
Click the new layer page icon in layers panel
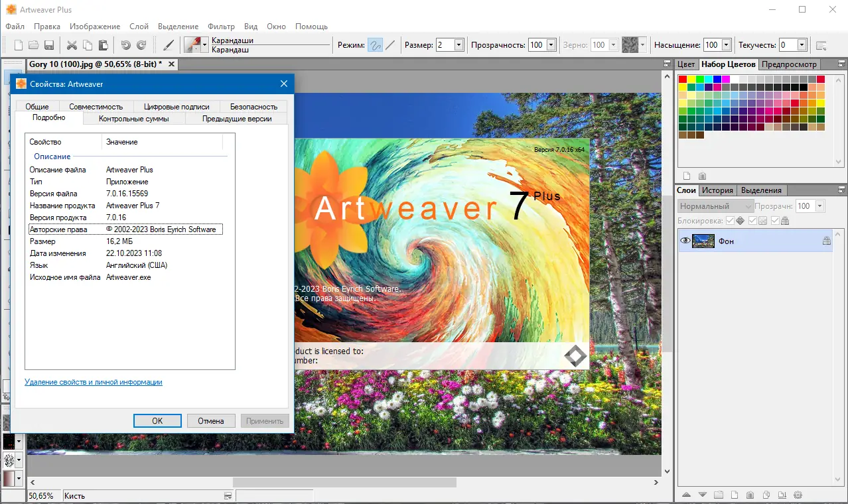[735, 495]
